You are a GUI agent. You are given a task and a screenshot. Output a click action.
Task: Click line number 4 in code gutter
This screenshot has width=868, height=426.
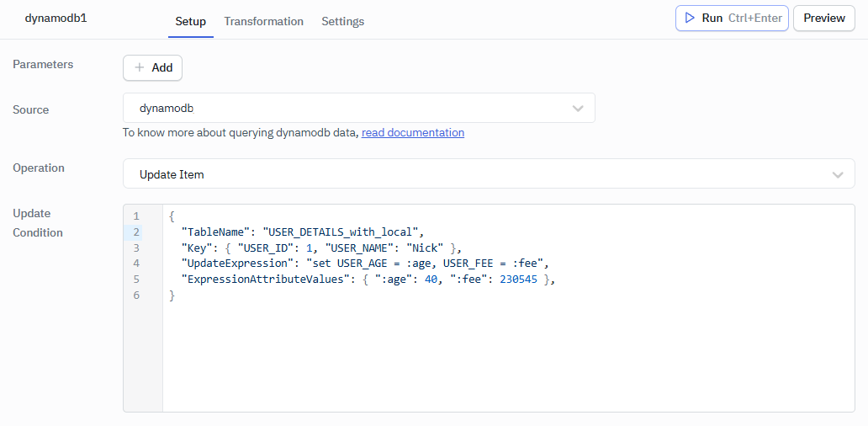tap(135, 264)
